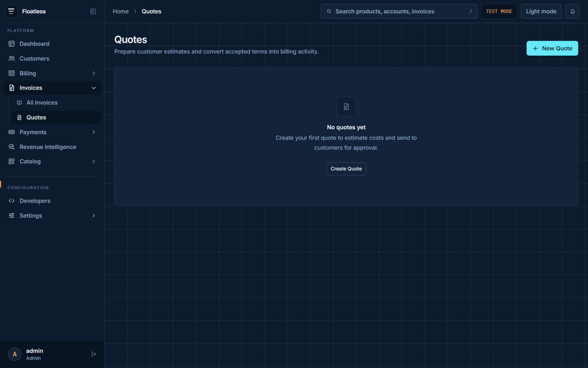The height and width of the screenshot is (368, 588).
Task: Select All Invoices in sidebar
Action: tap(56, 103)
